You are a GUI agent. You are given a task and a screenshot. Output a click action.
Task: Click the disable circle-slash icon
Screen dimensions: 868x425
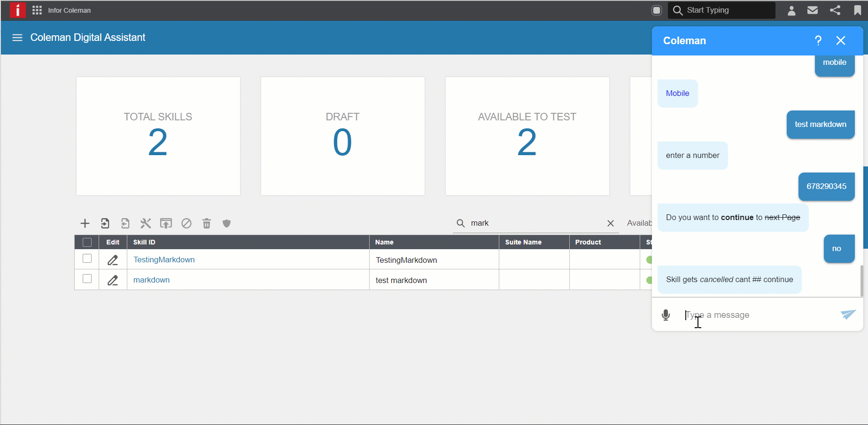(x=186, y=223)
